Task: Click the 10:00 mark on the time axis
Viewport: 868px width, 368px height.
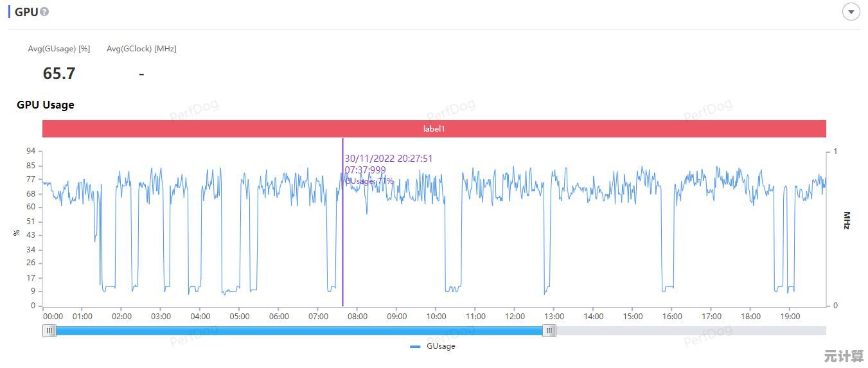Action: [436, 316]
